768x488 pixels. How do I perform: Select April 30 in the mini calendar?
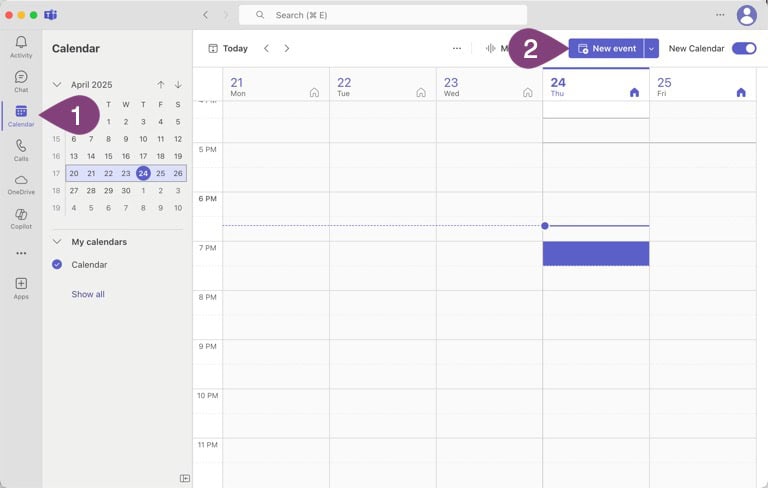point(126,191)
